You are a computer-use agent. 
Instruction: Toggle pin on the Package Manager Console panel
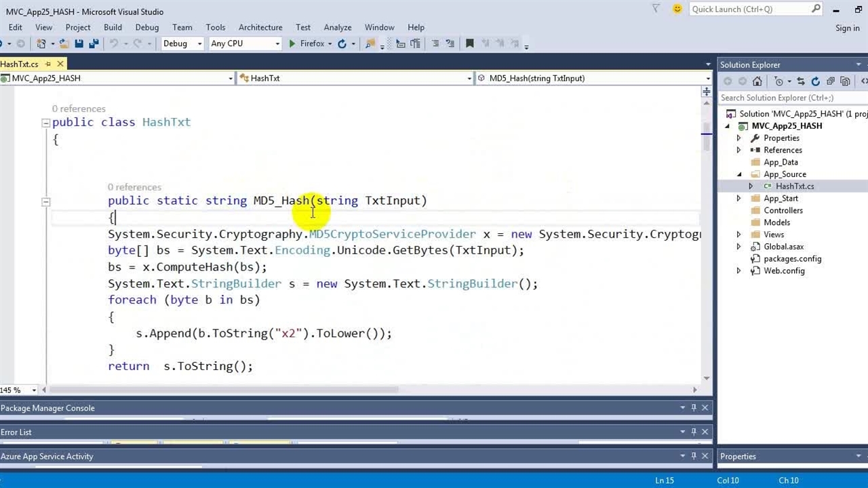(x=694, y=408)
